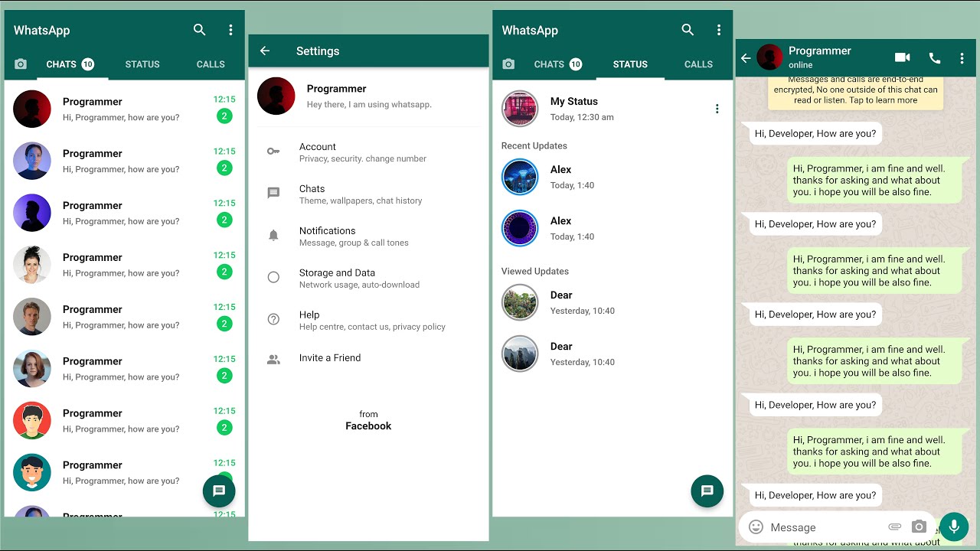Tap "Today, 12:30 am" under My Status
Screen dimensions: 980x551
coord(582,117)
